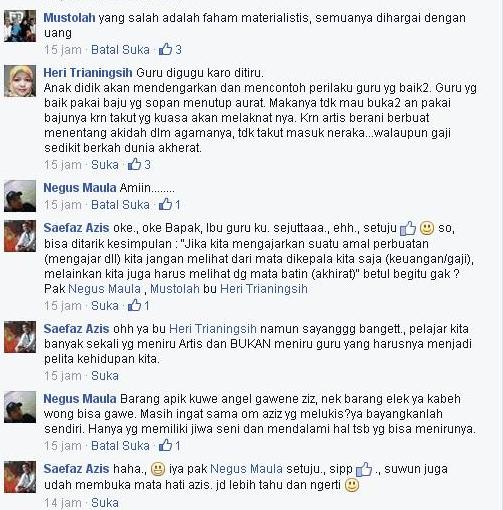Click tagged Heri Trianingsih after 'ohh ya bu'
The image size is (503, 510).
213,329
